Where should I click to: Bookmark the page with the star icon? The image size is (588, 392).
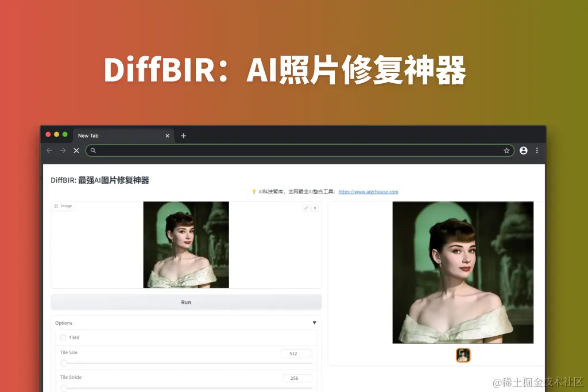pos(506,150)
